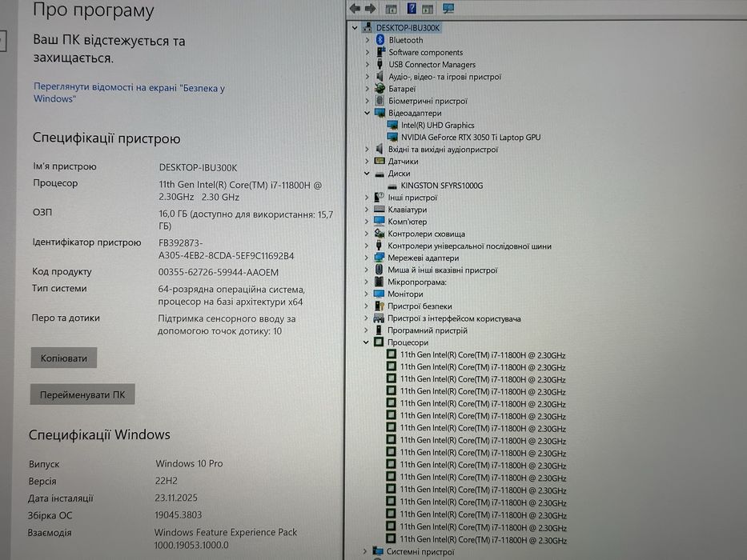
Task: Click the RAM value 16,0 ГБ
Action: [172, 214]
